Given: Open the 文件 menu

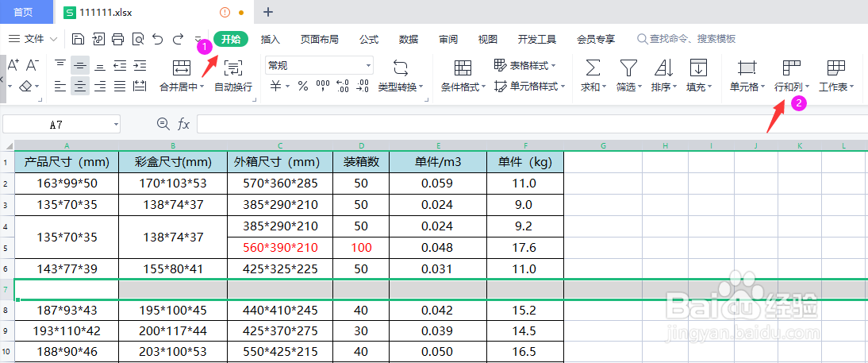Looking at the screenshot, I should click(33, 39).
